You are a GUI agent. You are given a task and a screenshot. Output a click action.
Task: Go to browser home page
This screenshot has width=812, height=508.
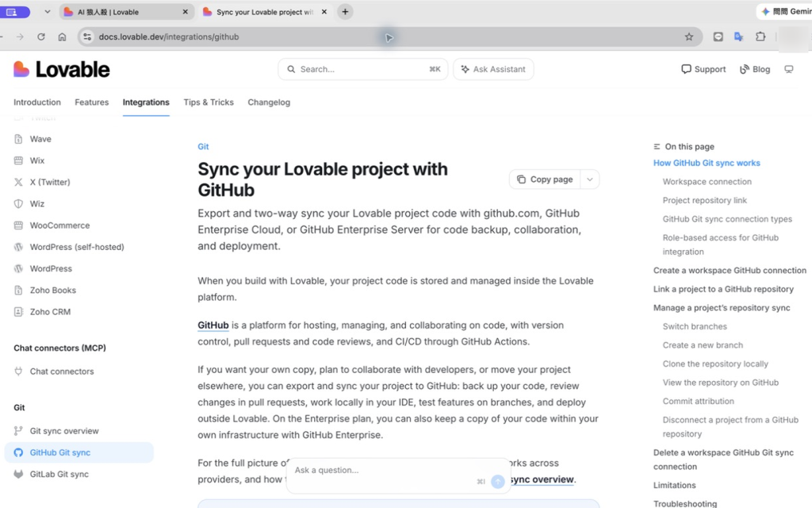[62, 37]
